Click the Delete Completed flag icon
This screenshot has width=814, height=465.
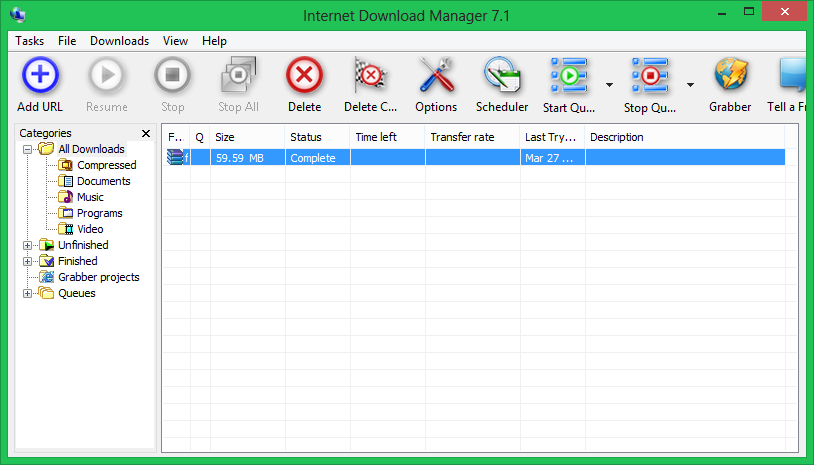pos(370,75)
